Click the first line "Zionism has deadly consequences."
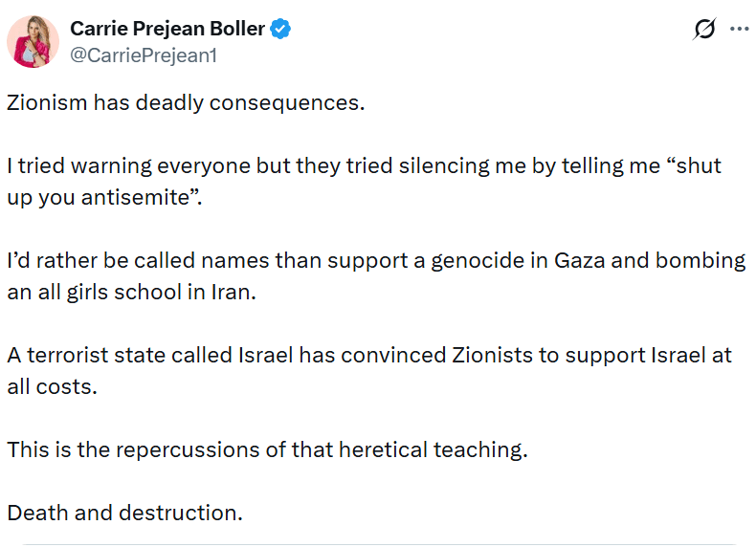 [x=187, y=102]
